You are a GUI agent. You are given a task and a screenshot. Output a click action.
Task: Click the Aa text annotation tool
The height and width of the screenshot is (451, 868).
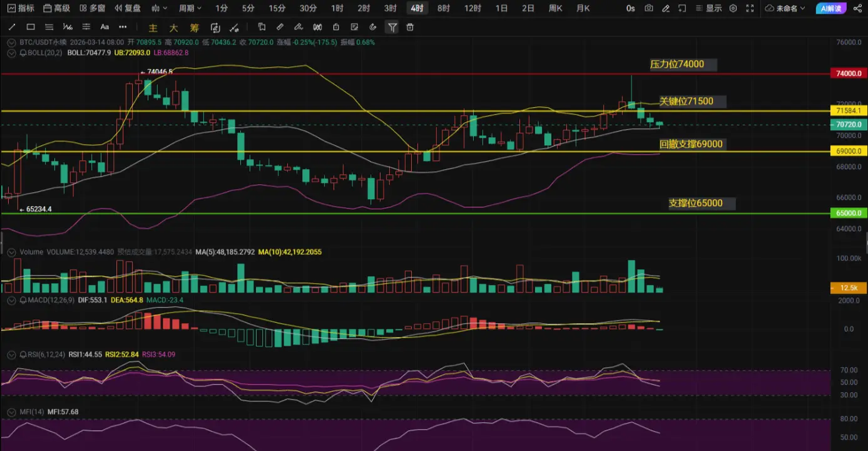coord(105,27)
